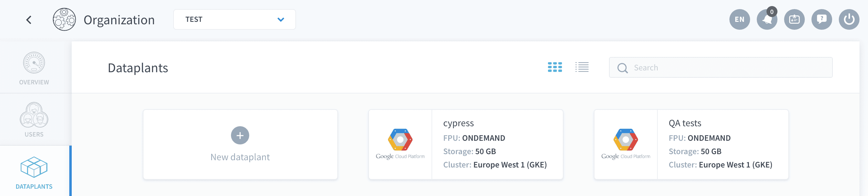The image size is (868, 196).
Task: Go to the Users sidebar tab
Action: [x=34, y=120]
